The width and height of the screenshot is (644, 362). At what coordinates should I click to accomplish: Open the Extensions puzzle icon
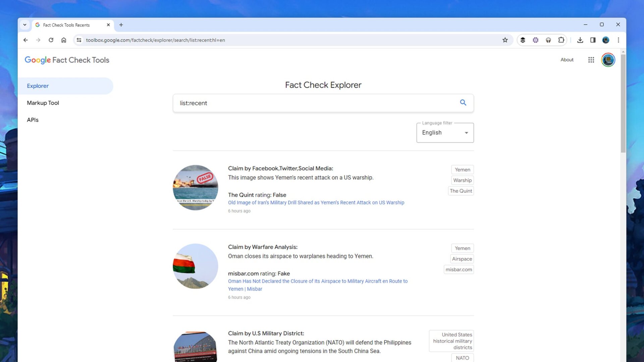561,40
